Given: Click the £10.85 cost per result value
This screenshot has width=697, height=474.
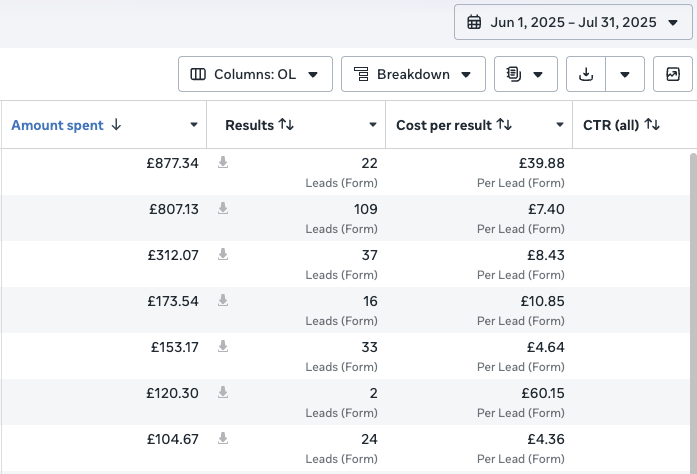Looking at the screenshot, I should pyautogui.click(x=543, y=301).
